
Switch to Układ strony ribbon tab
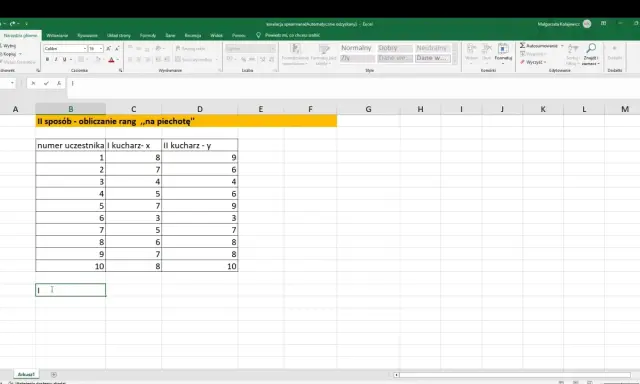[119, 36]
